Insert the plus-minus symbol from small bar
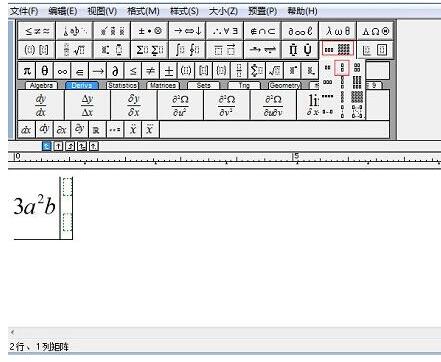Viewport: 441px width, 362px height. click(168, 71)
